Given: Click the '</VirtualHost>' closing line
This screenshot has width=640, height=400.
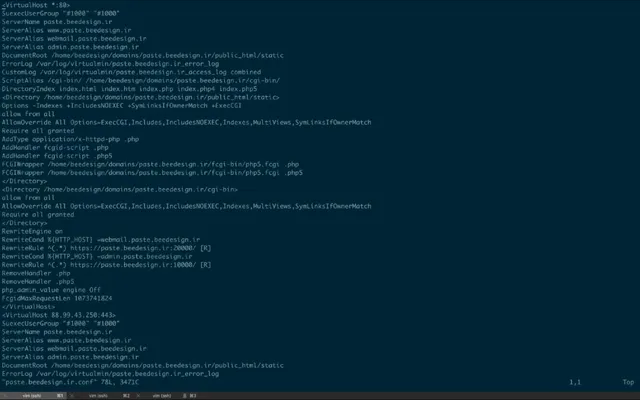Looking at the screenshot, I should (28, 307).
